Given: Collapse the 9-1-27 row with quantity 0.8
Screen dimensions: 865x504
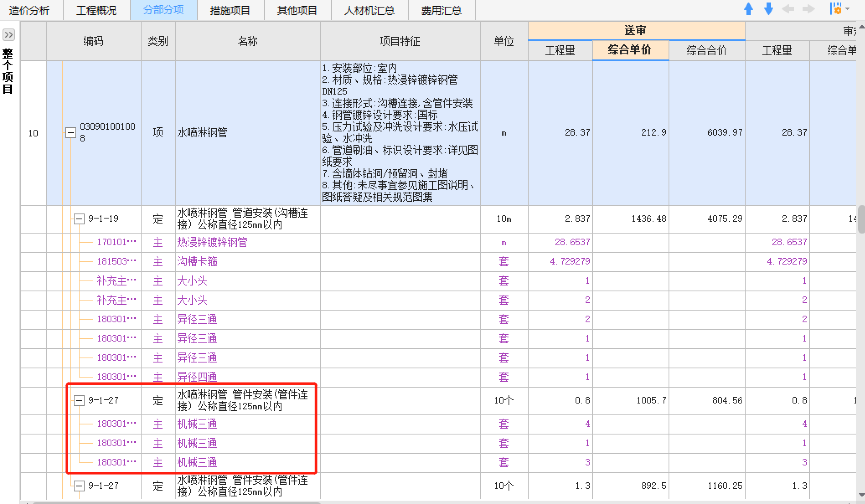Looking at the screenshot, I should pyautogui.click(x=79, y=401).
